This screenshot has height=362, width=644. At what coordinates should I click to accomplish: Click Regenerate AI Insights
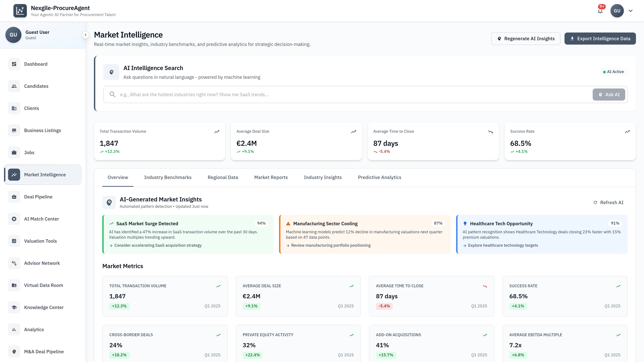pyautogui.click(x=525, y=39)
